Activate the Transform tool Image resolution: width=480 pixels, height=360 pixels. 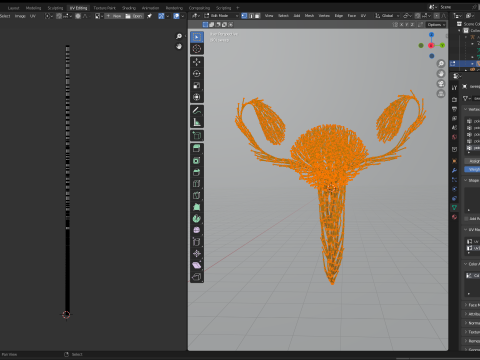click(197, 97)
